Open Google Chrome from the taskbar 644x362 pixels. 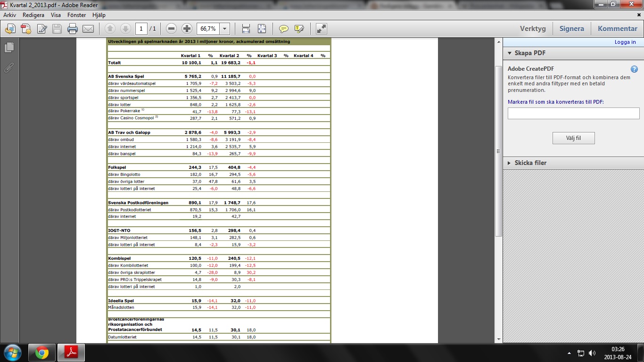point(42,353)
